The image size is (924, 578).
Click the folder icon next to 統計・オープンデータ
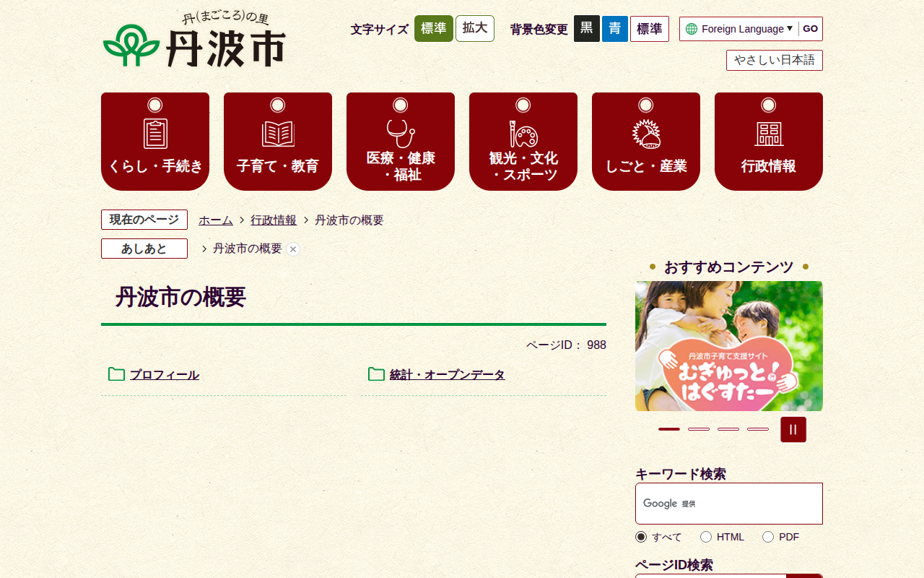(x=376, y=374)
